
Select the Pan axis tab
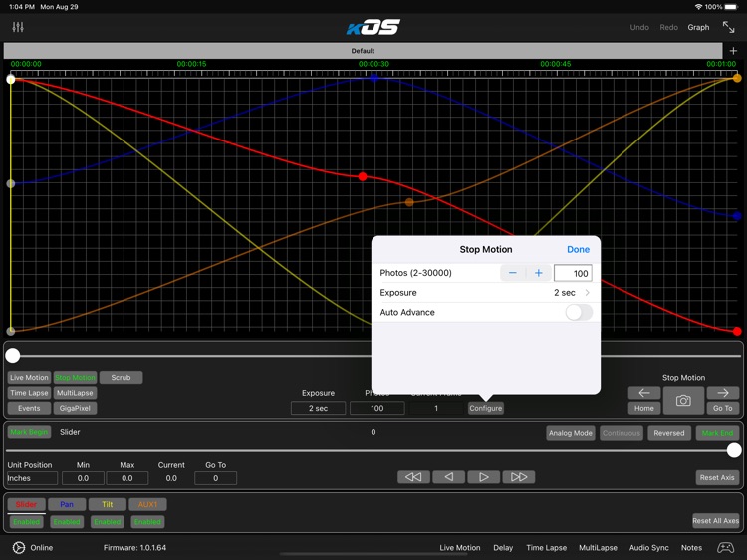[x=67, y=504]
